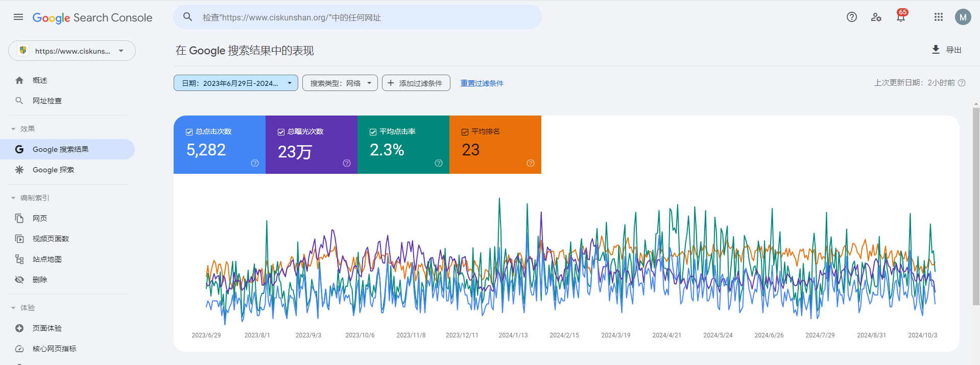Click the 2023/6/29 chart axis label
Screen dimensions: 980x365
coord(206,335)
